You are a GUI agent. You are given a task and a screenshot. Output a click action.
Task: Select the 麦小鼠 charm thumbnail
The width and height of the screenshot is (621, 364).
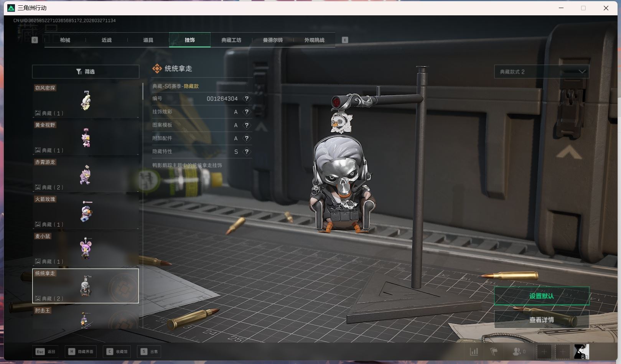coord(86,248)
